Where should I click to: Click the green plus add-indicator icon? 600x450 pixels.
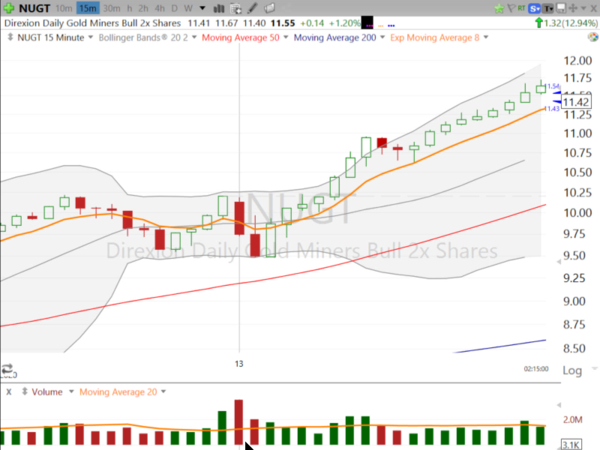(x=8, y=8)
